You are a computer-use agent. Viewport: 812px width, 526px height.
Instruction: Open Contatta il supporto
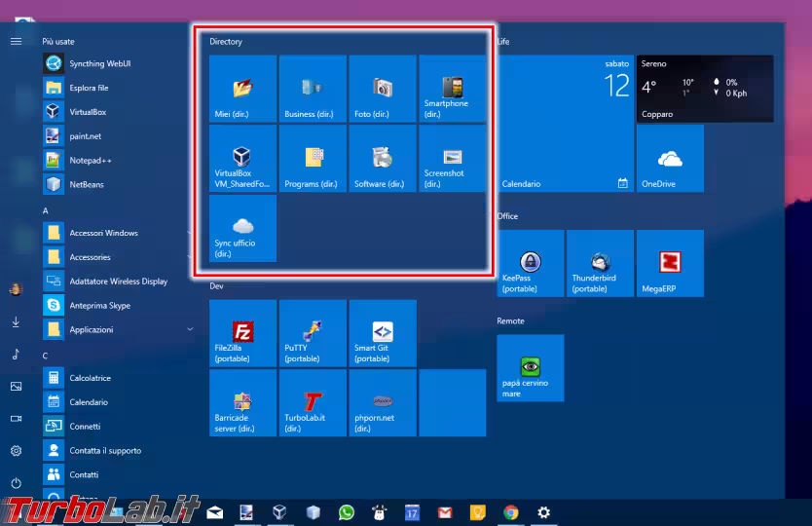117,451
